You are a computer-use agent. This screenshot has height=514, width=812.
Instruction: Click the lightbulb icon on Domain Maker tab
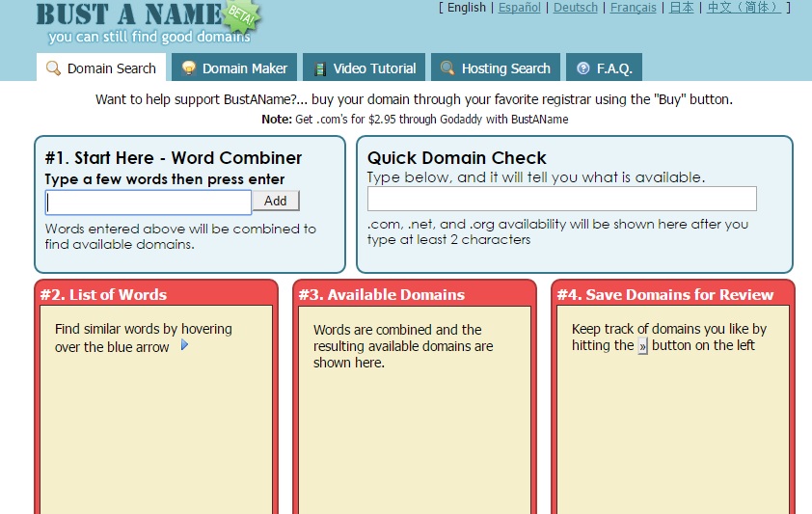(x=189, y=68)
